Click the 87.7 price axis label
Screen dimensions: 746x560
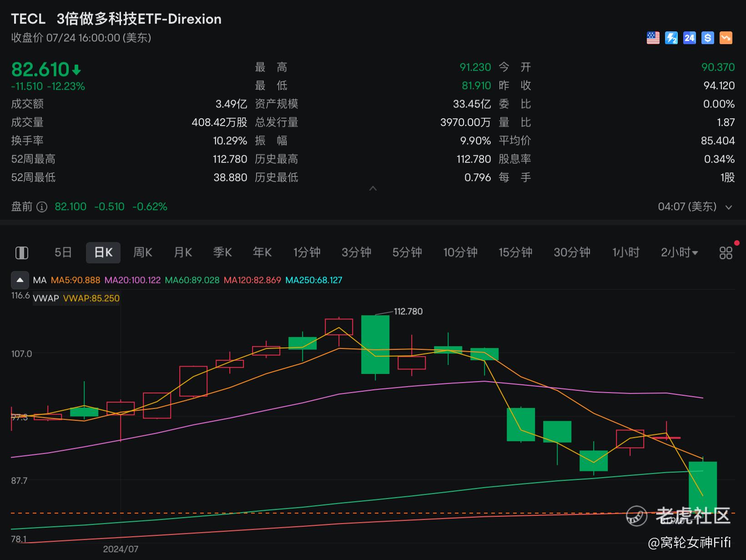click(20, 481)
